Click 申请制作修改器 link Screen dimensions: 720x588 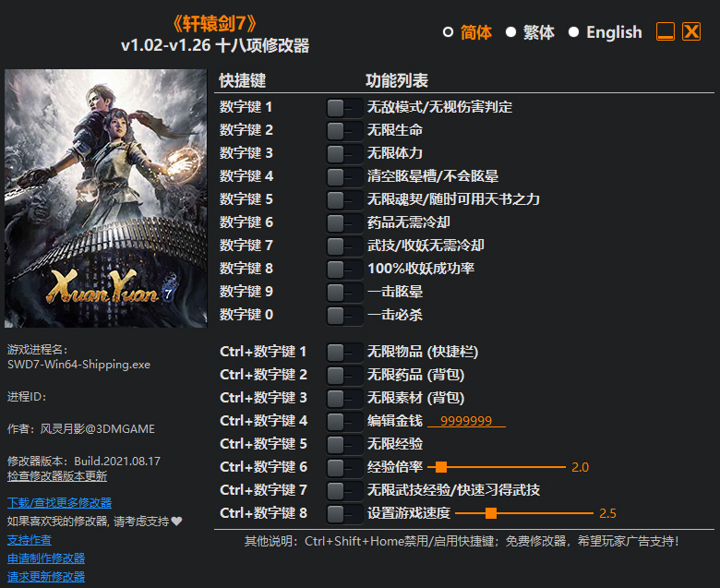point(46,558)
